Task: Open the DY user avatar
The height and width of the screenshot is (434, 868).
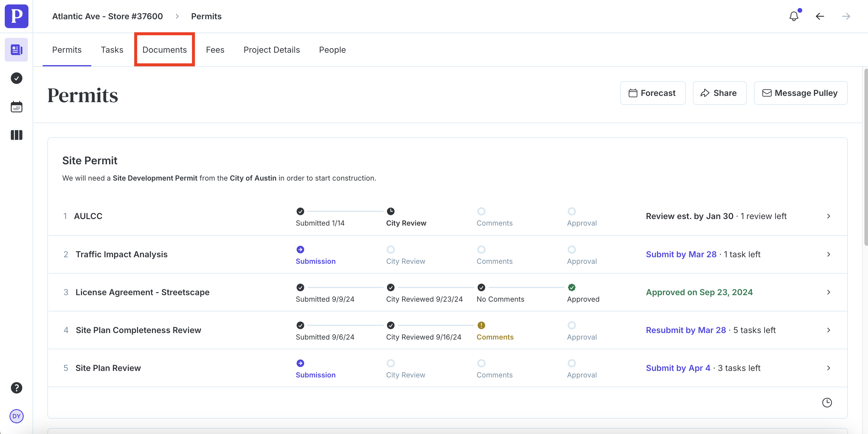Action: click(x=16, y=416)
